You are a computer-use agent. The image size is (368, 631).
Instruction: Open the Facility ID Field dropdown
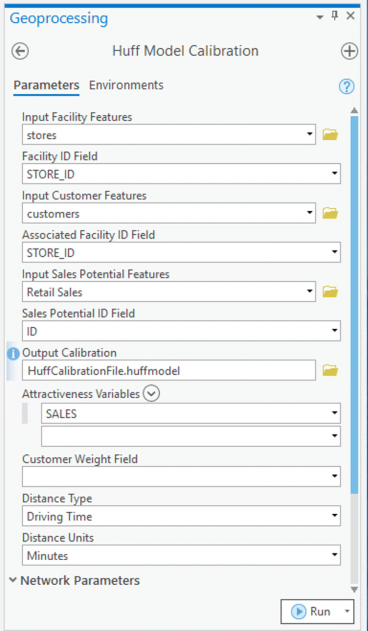(181, 174)
